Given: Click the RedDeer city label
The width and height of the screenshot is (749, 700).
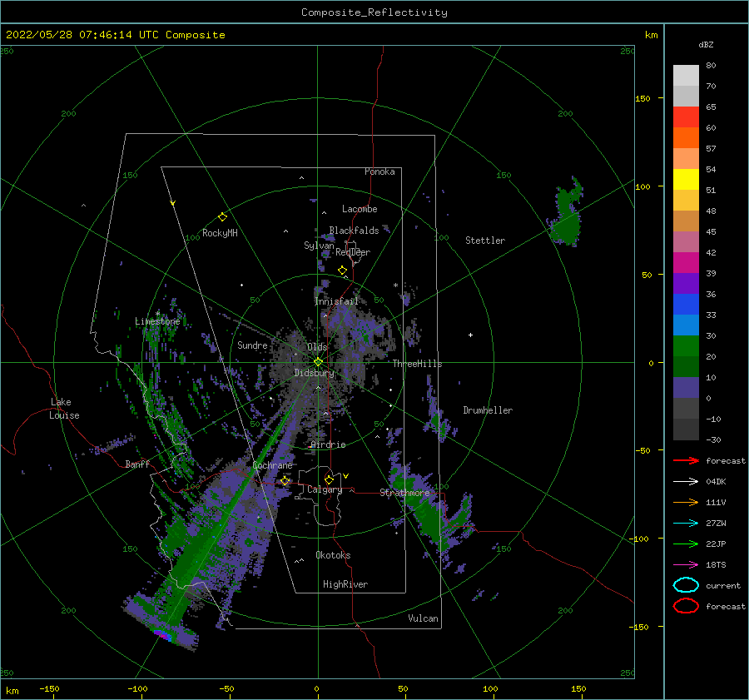Looking at the screenshot, I should pos(353,252).
